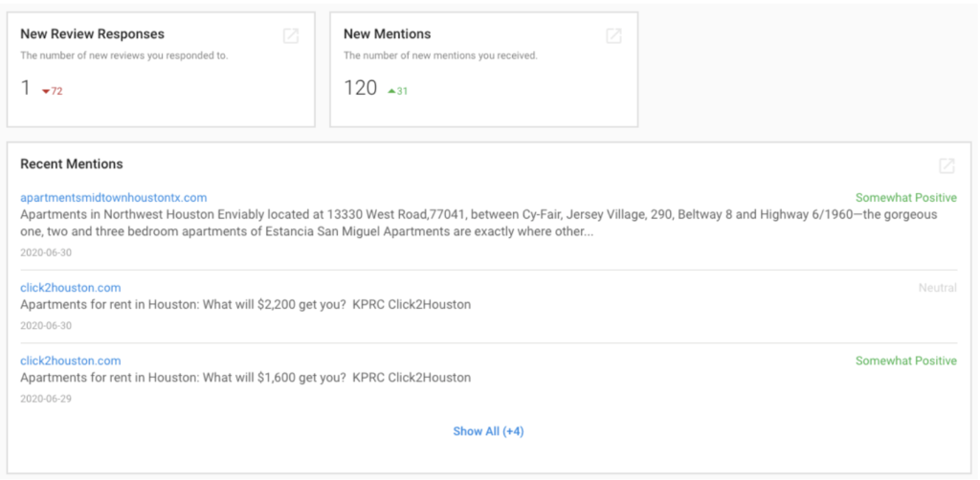Select the New Review Responses heading
Viewport: 980px width, 480px height.
[x=92, y=34]
